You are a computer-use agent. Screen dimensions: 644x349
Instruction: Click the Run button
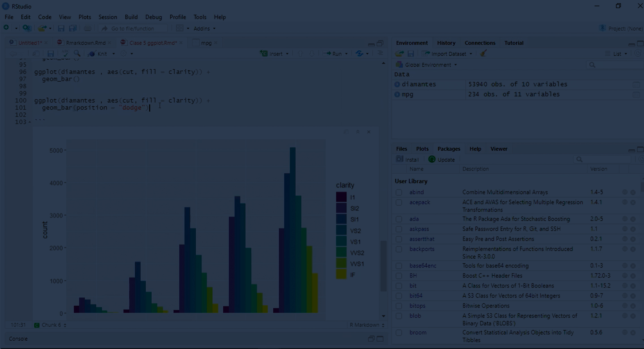pyautogui.click(x=333, y=54)
